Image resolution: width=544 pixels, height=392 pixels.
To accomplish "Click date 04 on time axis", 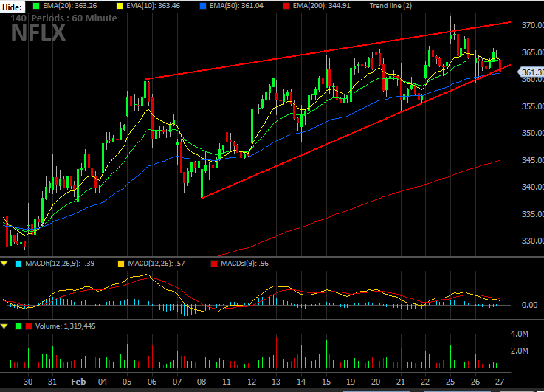I will click(103, 382).
